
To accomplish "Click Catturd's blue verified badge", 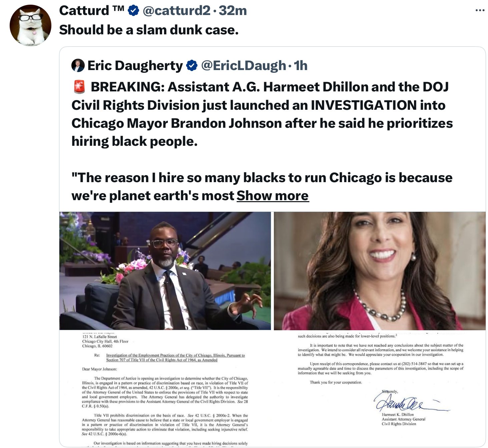I will click(x=133, y=11).
